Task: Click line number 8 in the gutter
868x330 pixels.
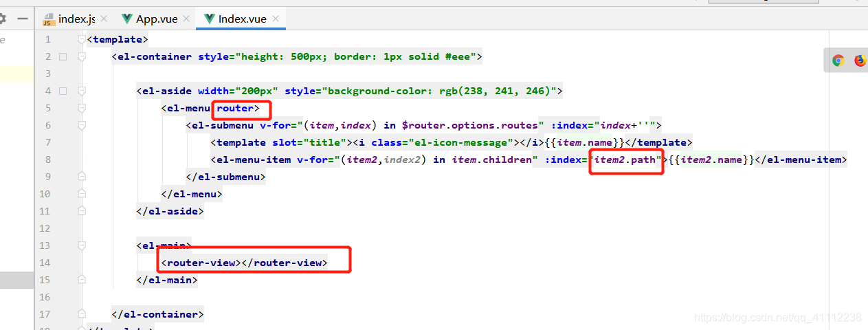Action: tap(48, 159)
